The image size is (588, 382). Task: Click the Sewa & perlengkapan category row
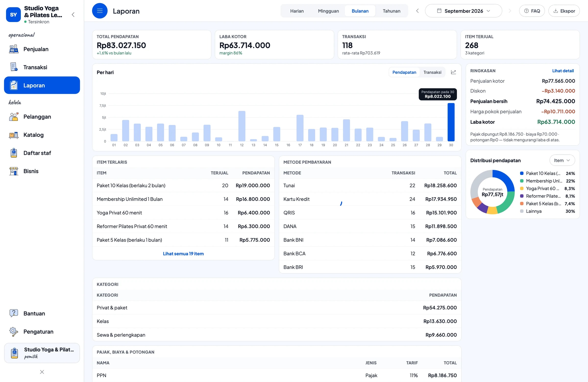click(x=277, y=335)
